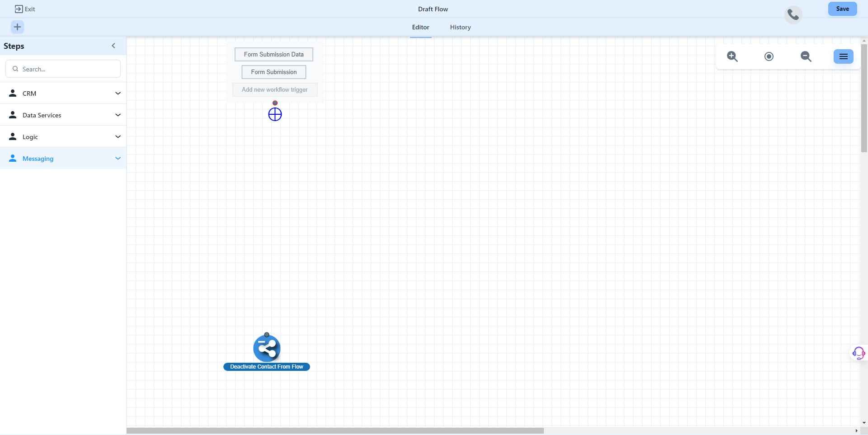Click the Exit text link
The image size is (868, 435).
click(x=30, y=9)
